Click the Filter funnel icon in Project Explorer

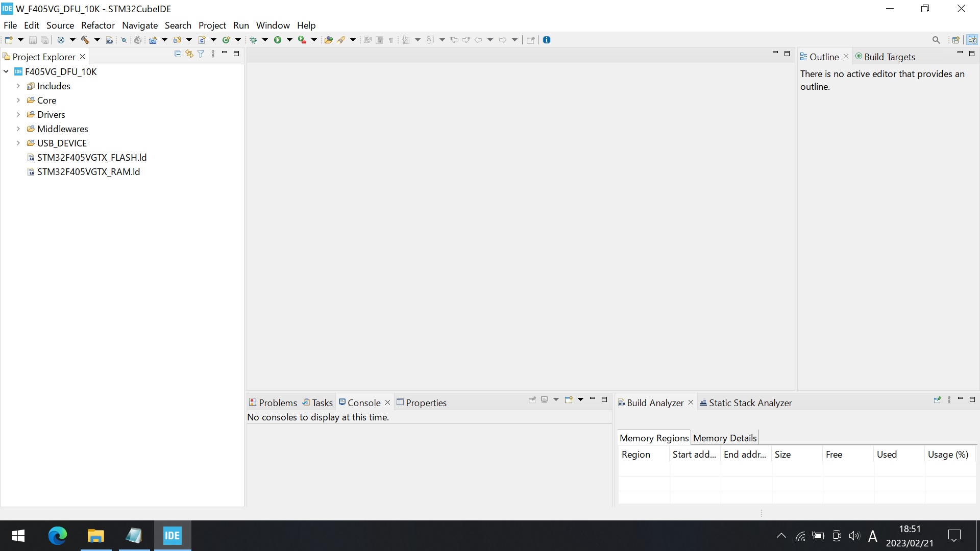click(201, 54)
